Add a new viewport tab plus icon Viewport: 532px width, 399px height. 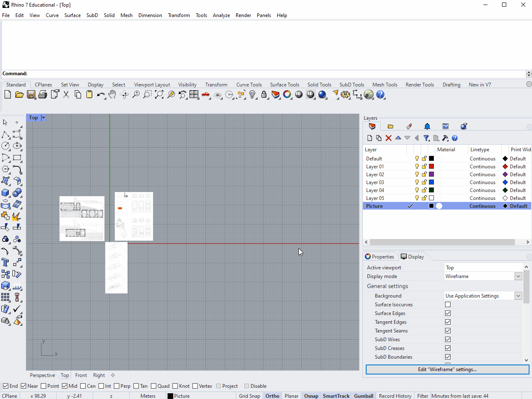[113, 375]
